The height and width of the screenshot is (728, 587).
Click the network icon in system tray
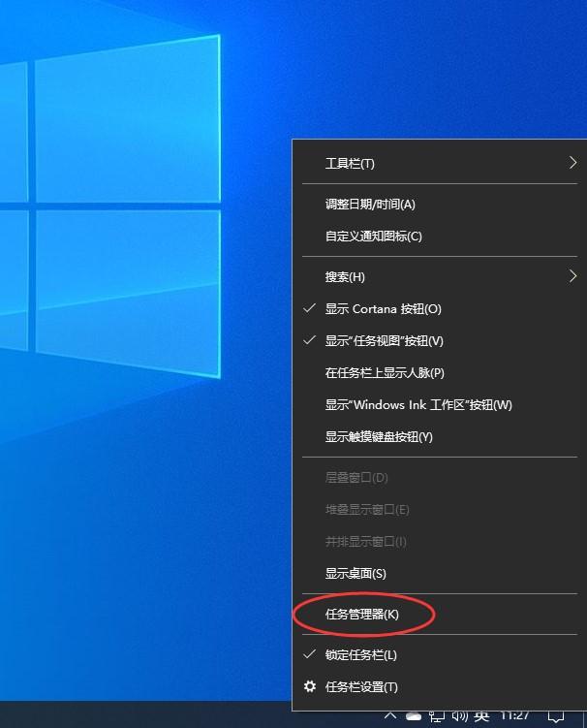tap(437, 717)
